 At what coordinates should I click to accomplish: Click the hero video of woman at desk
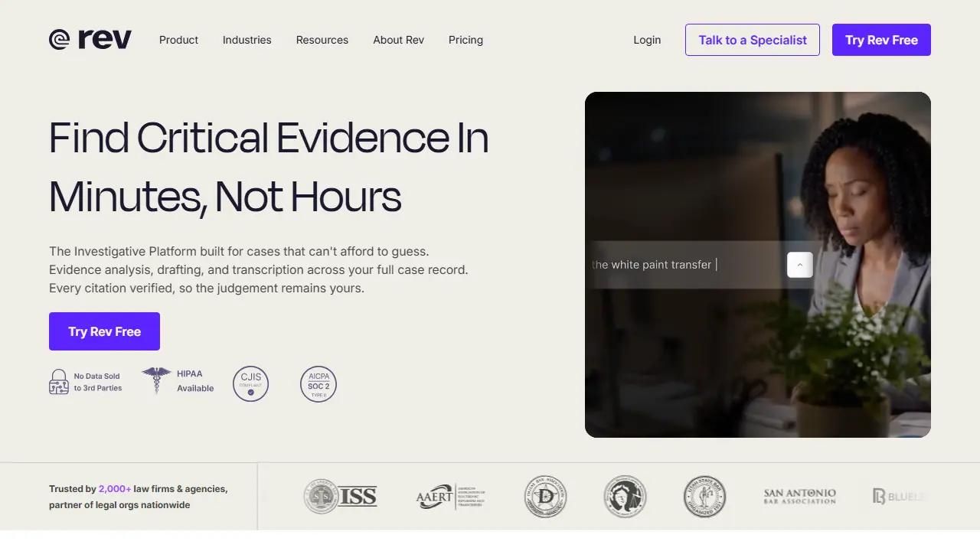click(x=758, y=265)
